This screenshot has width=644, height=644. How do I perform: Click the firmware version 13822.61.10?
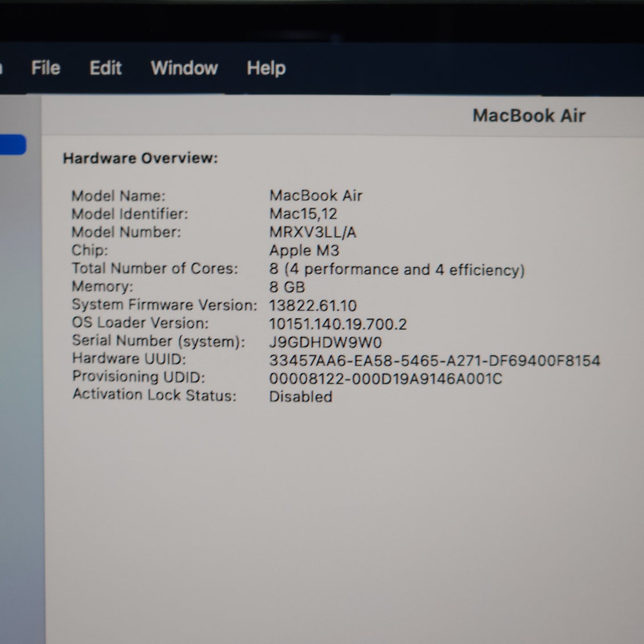point(313,306)
